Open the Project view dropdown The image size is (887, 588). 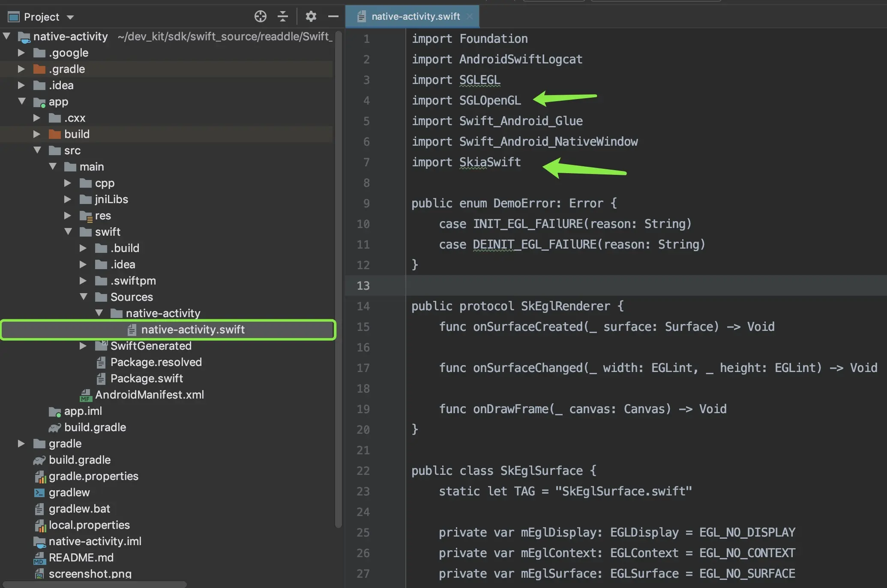tap(70, 17)
